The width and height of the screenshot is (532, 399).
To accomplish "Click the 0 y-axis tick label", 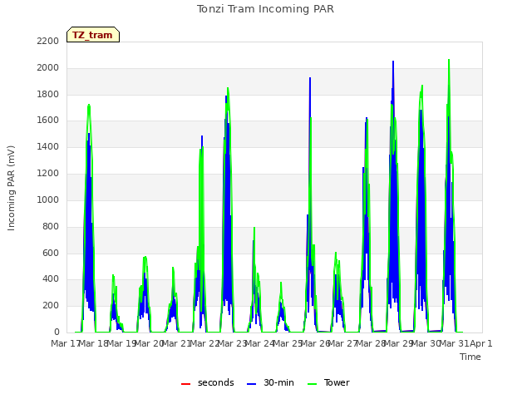I will 57,332.
